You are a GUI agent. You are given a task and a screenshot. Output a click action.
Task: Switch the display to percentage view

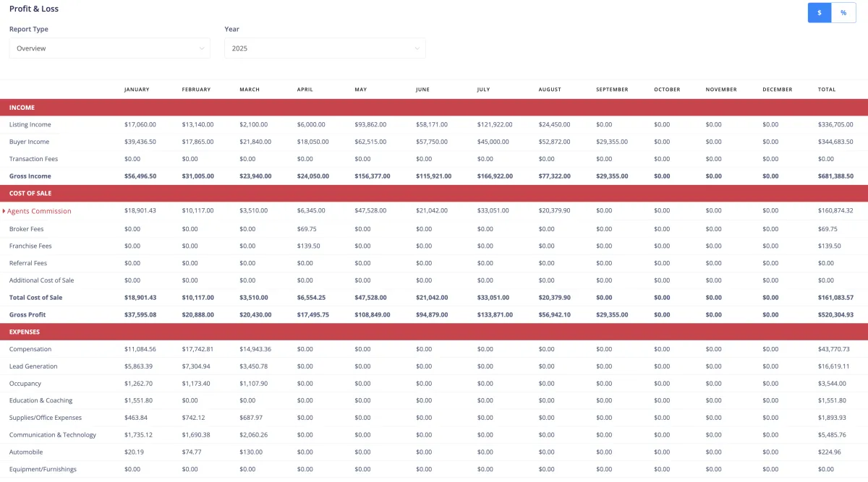point(843,12)
